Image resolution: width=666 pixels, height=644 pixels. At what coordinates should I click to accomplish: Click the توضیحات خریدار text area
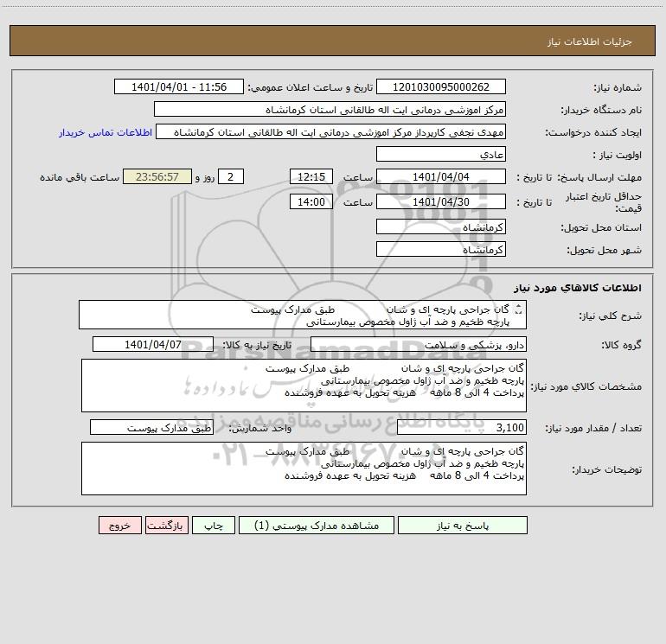[x=304, y=469]
